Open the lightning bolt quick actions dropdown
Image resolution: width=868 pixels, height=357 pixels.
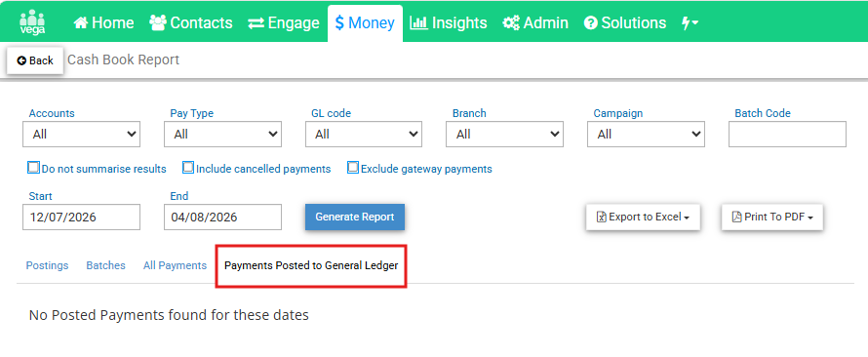[690, 22]
